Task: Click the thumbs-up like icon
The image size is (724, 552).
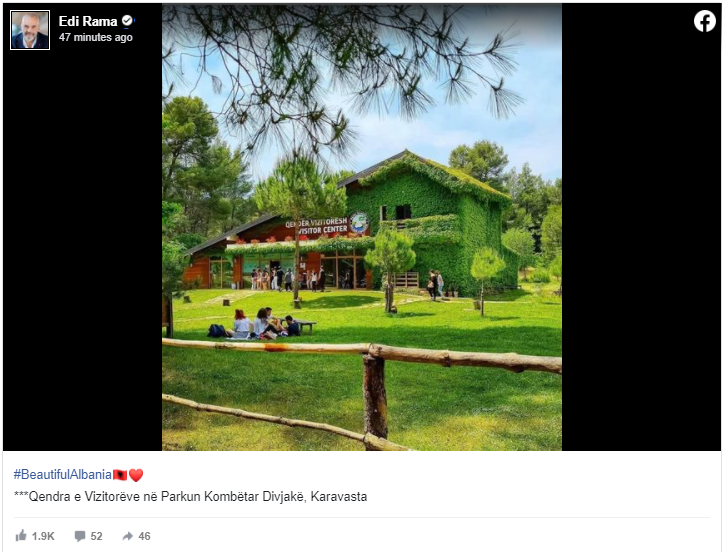Action: pos(21,536)
